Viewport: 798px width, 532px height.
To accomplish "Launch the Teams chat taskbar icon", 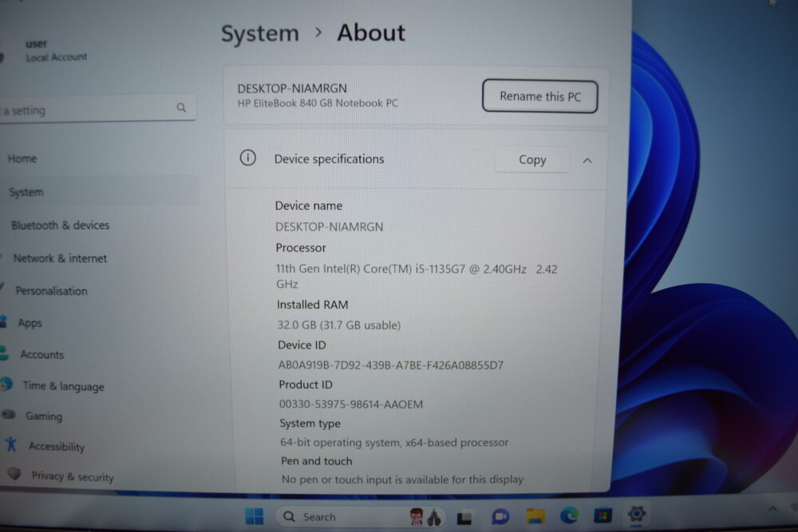I will tap(500, 517).
